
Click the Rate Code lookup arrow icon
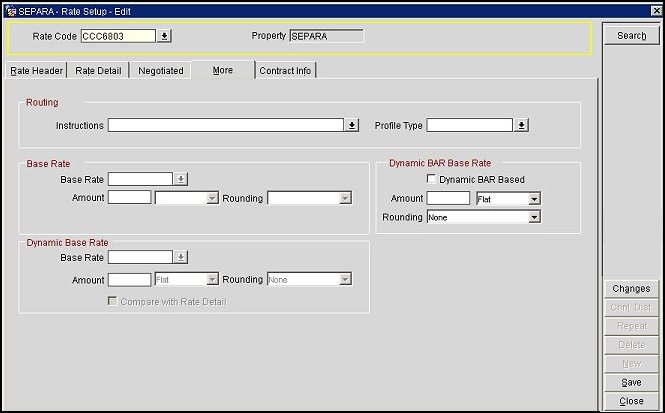(x=165, y=36)
